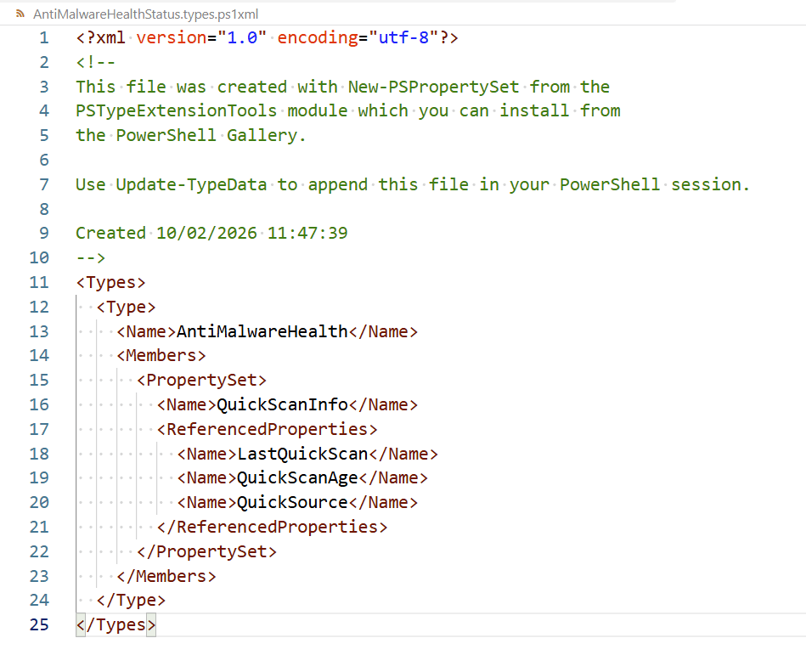The image size is (806, 672).
Task: Click the xml version "1.0" value
Action: tap(242, 38)
